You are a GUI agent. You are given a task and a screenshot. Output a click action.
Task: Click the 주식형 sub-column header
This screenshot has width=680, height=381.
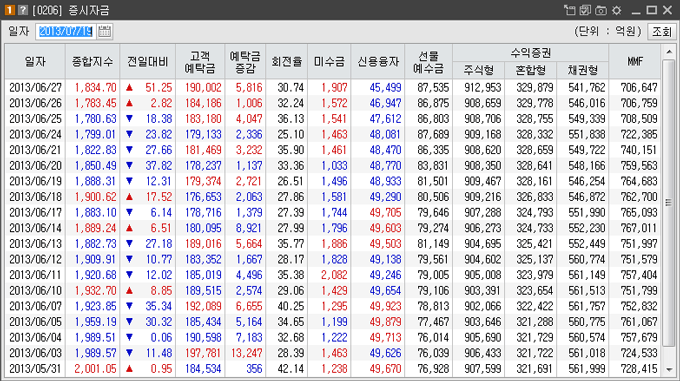(479, 70)
